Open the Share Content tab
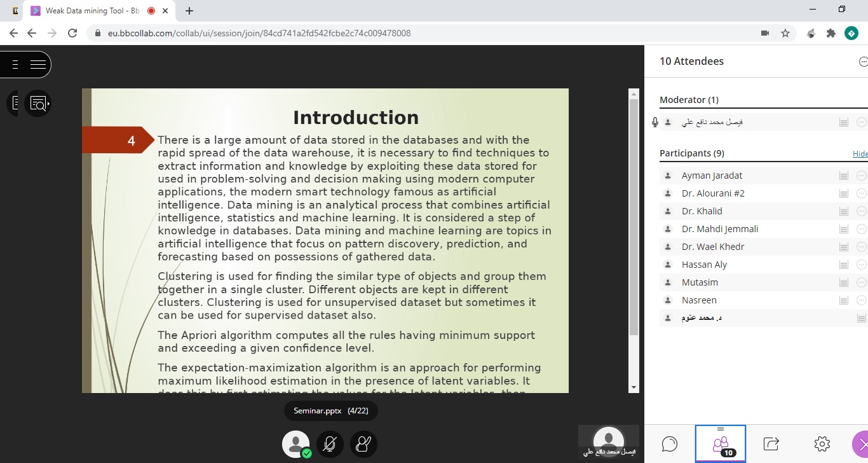 tap(771, 443)
